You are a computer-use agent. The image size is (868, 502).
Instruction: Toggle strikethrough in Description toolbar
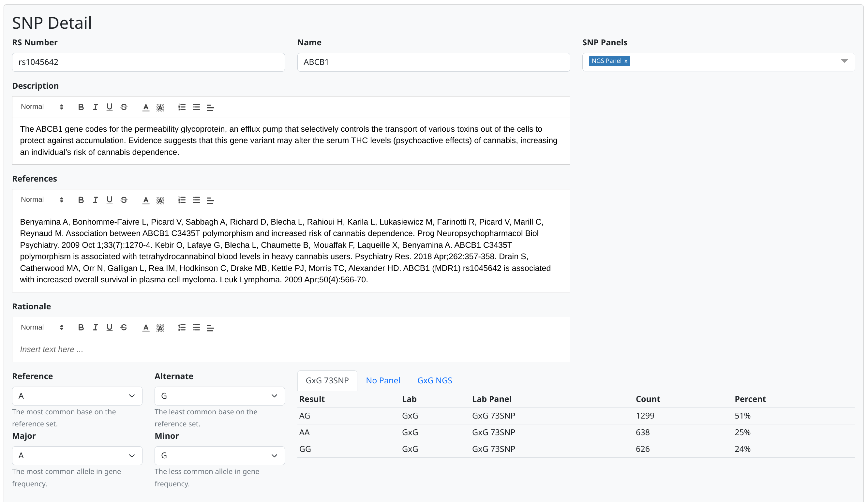(x=124, y=107)
